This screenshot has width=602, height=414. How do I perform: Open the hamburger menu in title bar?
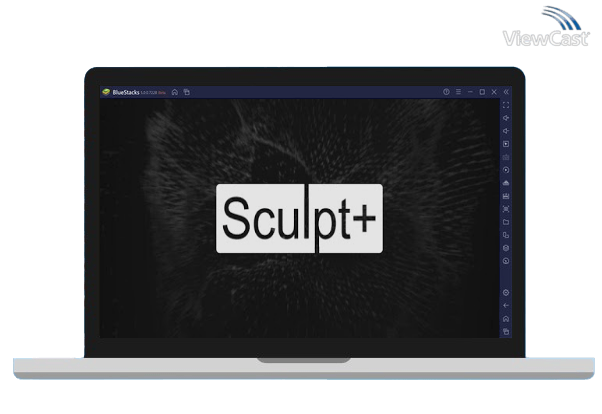458,92
